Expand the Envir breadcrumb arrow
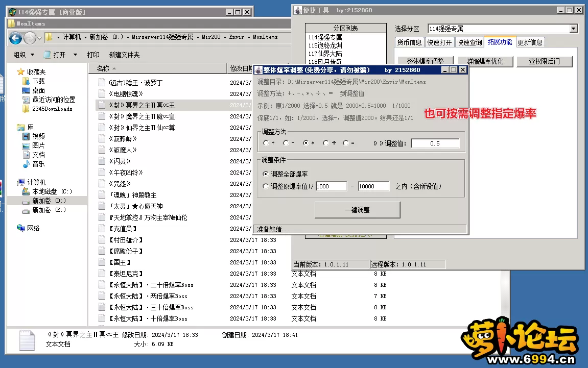Viewport: 588px width, 368px height. tap(249, 37)
